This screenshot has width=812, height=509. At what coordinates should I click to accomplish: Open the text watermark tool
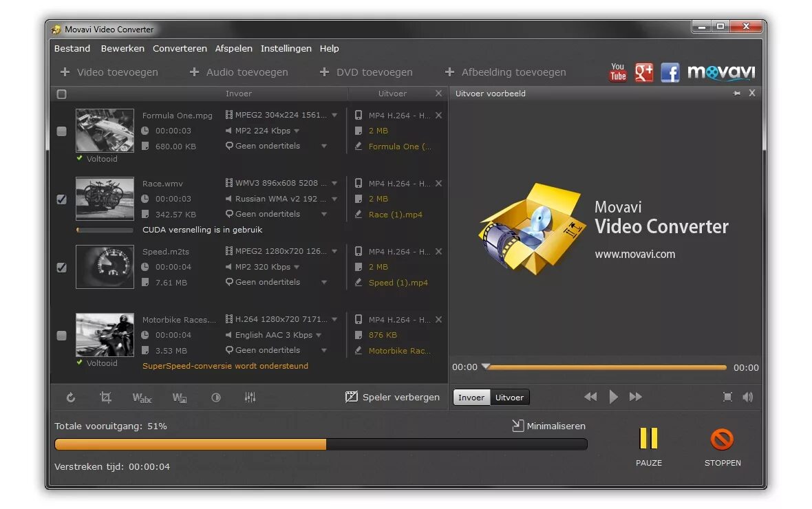point(142,397)
